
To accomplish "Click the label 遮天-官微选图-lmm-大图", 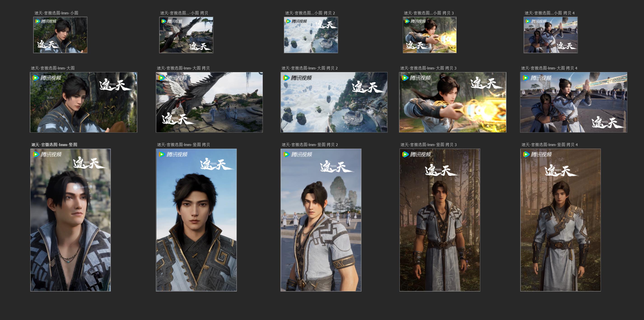I will click(x=52, y=68).
